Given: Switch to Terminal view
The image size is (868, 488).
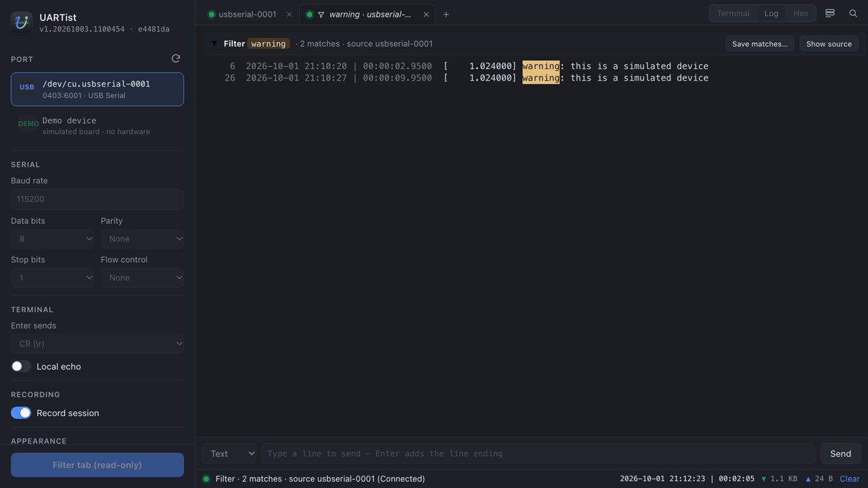Looking at the screenshot, I should pos(733,13).
